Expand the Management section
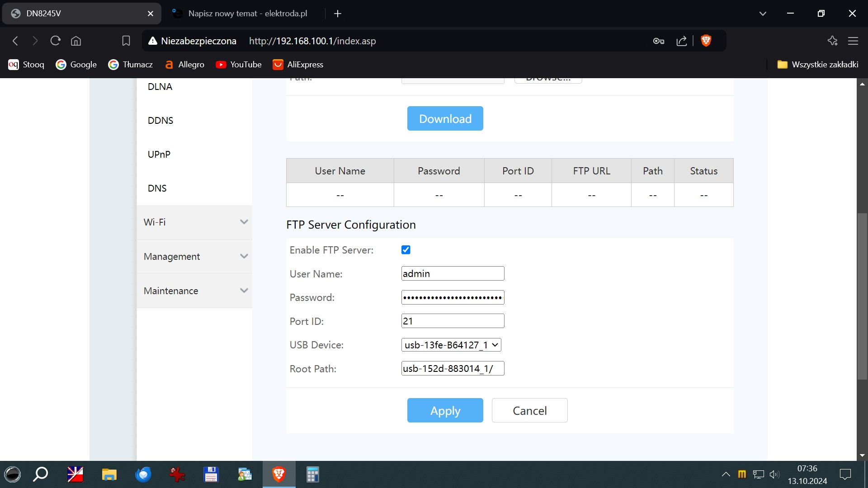This screenshot has height=488, width=868. (x=194, y=256)
